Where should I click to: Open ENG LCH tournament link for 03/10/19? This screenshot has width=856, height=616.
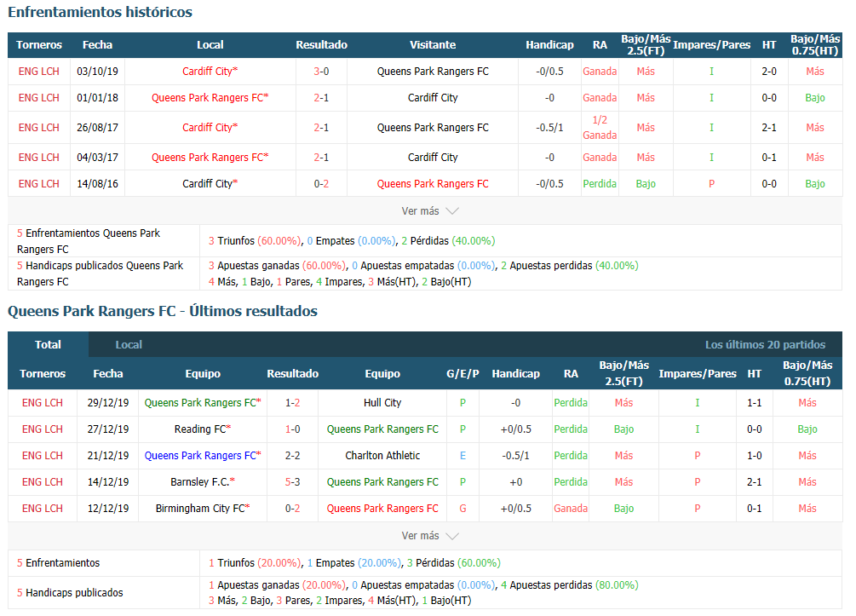click(x=39, y=71)
